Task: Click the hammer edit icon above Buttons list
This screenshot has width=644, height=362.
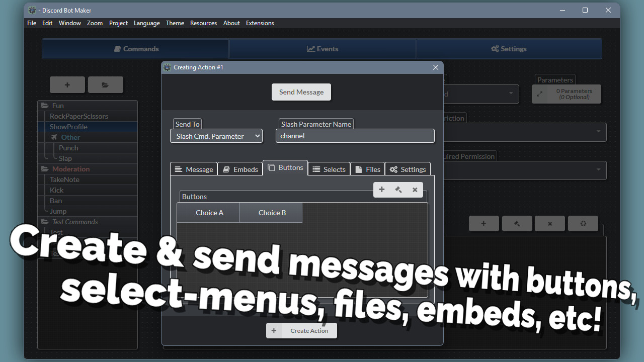Action: (398, 190)
